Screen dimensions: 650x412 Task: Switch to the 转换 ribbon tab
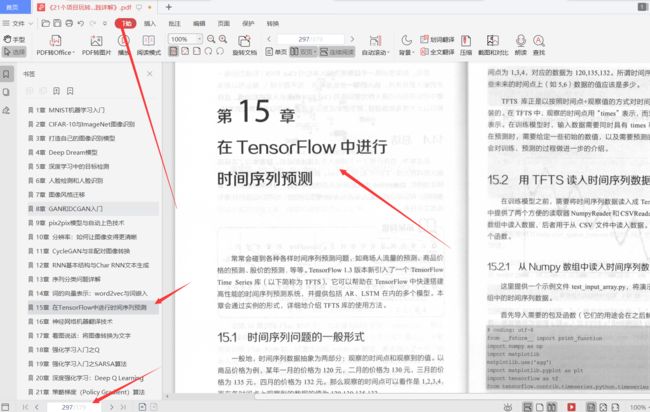(x=273, y=24)
